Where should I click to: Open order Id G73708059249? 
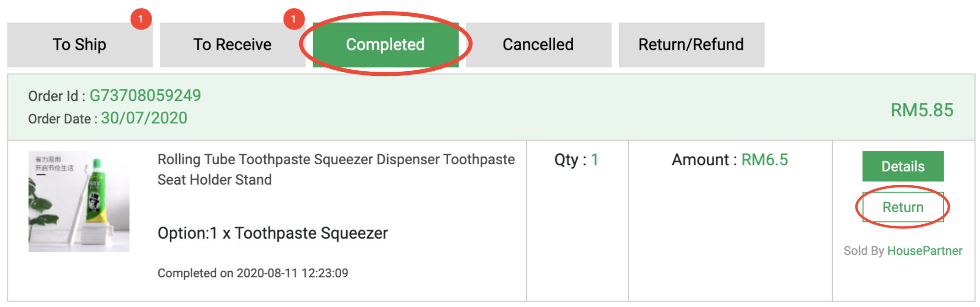pos(145,95)
